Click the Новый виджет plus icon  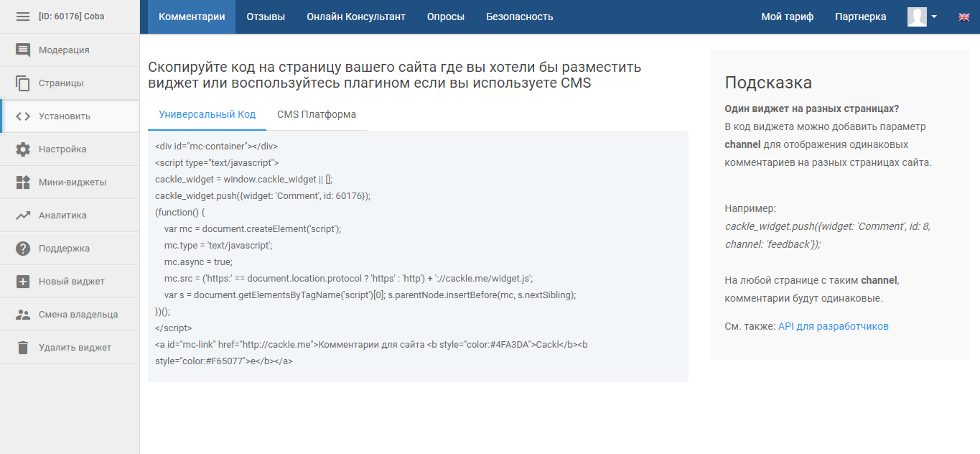(x=23, y=282)
